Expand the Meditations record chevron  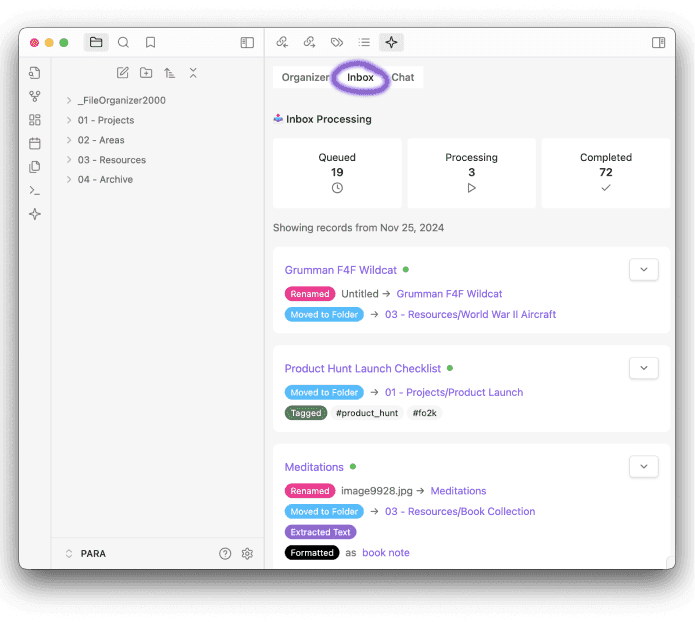point(644,466)
